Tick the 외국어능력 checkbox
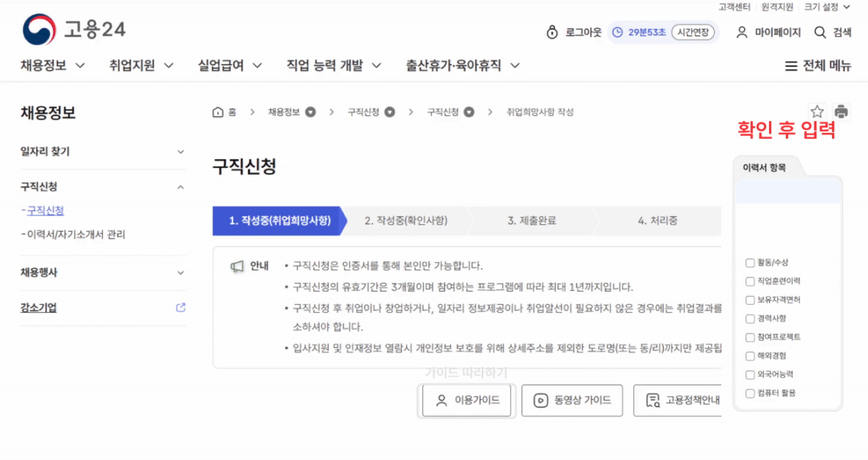 tap(750, 375)
